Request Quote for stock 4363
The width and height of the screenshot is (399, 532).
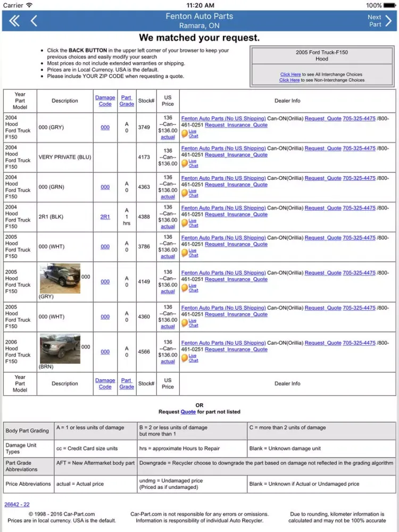click(x=323, y=178)
